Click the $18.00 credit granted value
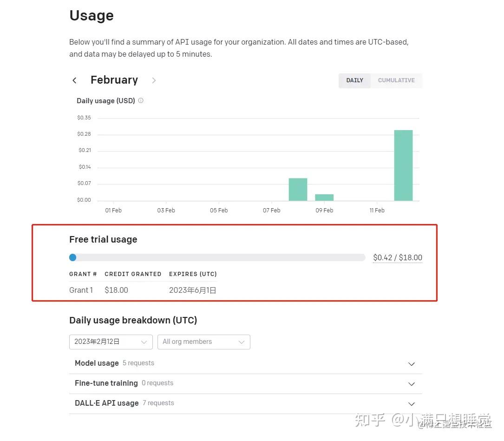Screen dimensions: 504x441 coord(116,290)
